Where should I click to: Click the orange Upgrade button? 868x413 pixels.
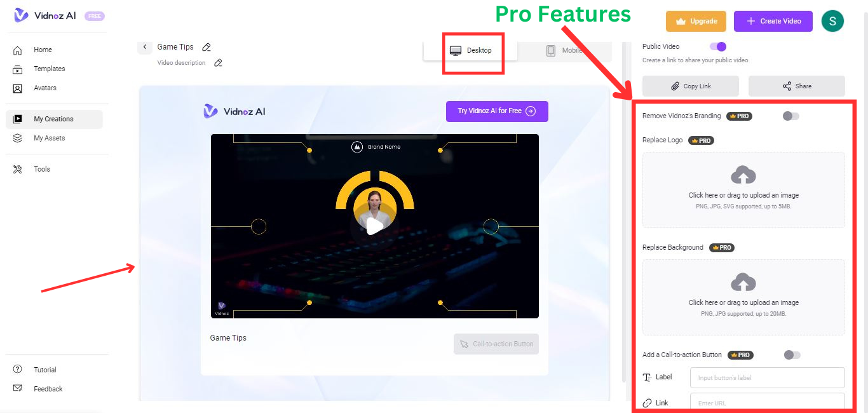click(x=696, y=21)
